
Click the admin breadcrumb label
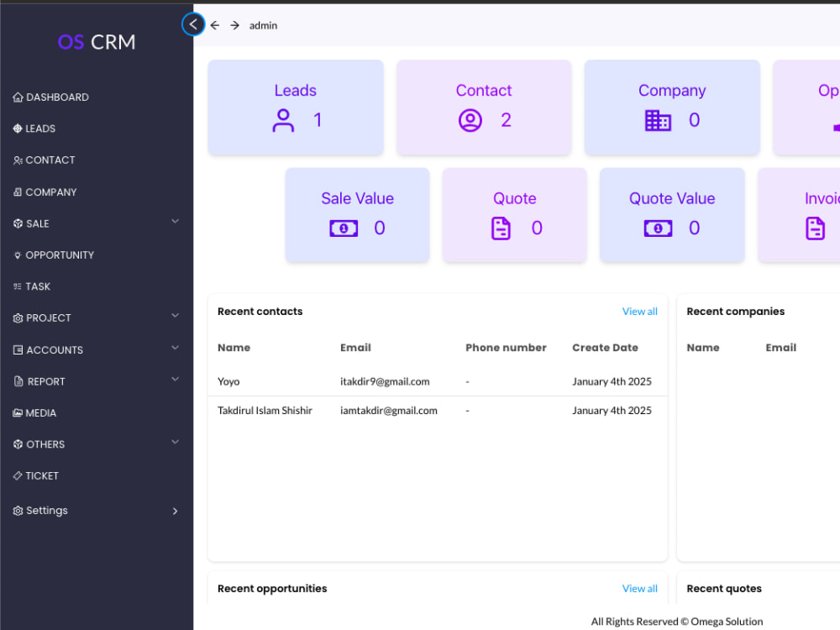click(263, 25)
